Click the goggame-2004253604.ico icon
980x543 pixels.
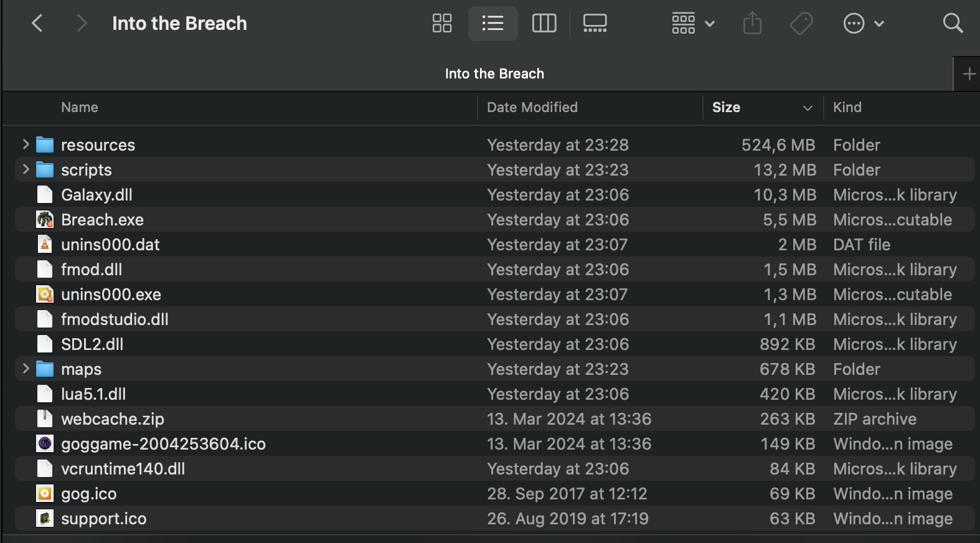[45, 443]
